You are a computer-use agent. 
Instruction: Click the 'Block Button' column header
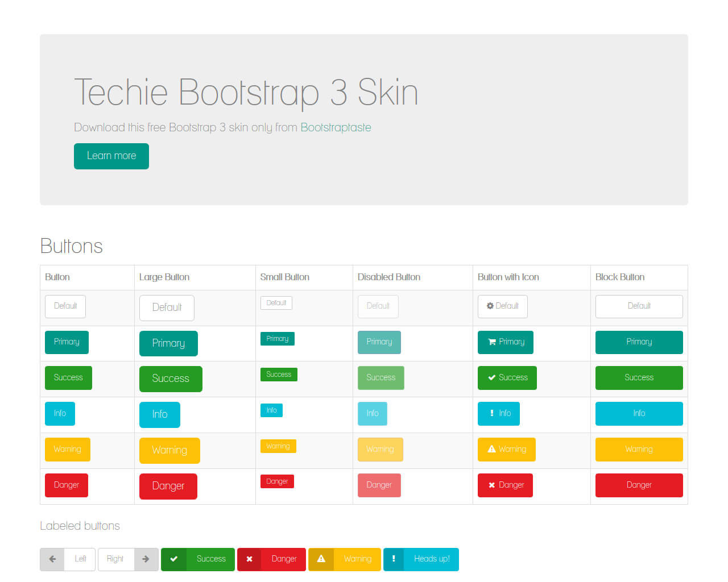tap(620, 277)
